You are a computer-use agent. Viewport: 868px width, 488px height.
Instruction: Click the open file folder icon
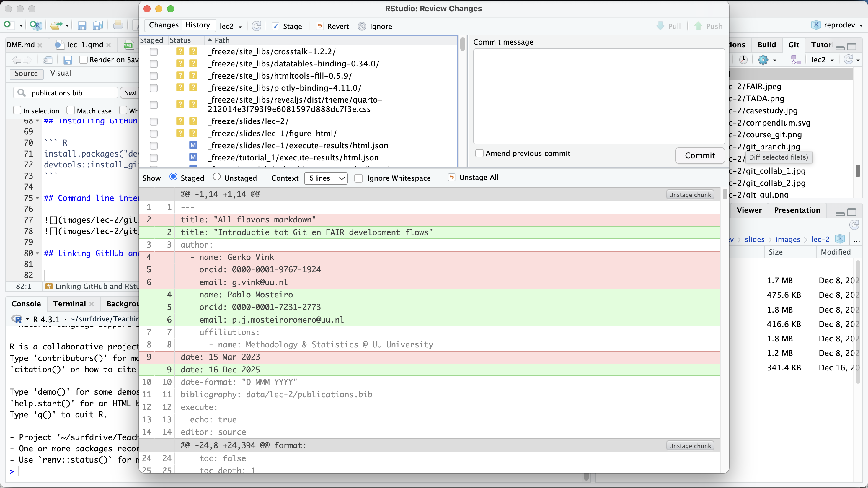pos(56,25)
